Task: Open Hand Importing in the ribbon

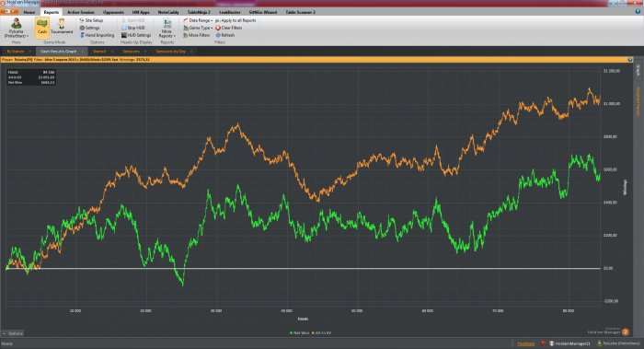Action: click(x=97, y=35)
